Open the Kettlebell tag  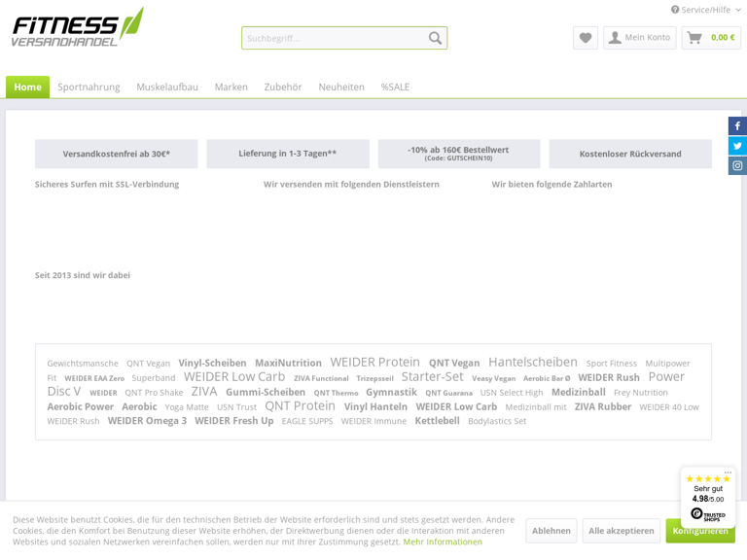pyautogui.click(x=438, y=421)
